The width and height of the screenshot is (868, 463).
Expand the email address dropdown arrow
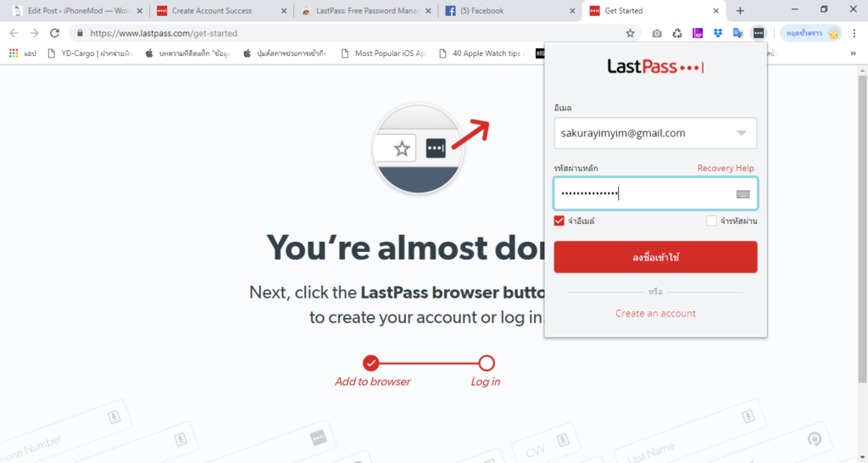[x=741, y=133]
